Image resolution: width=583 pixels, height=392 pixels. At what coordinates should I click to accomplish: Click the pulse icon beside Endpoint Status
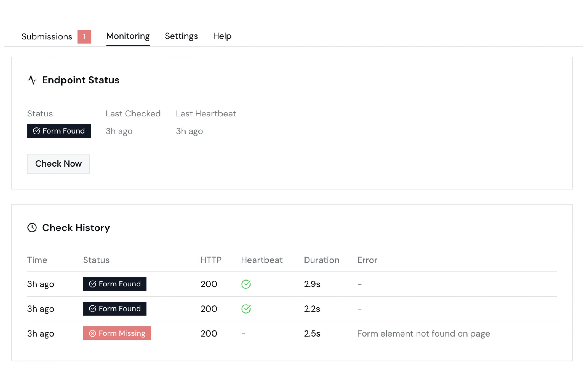[32, 80]
